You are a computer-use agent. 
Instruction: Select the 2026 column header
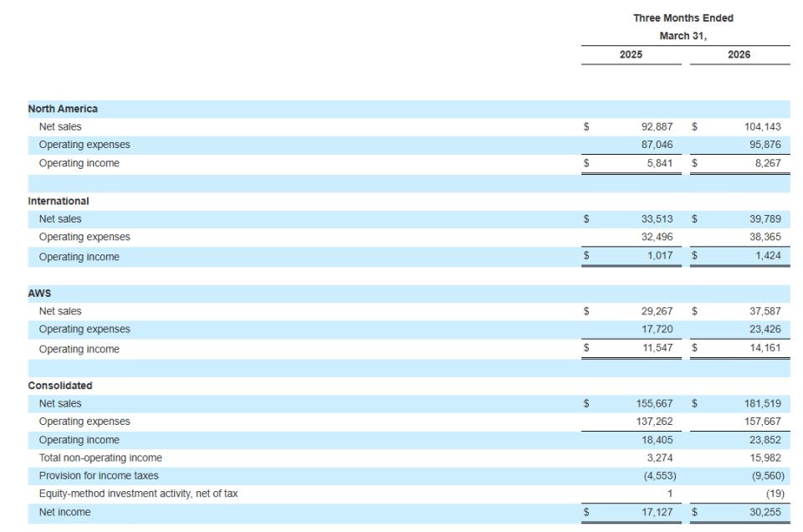coord(739,54)
